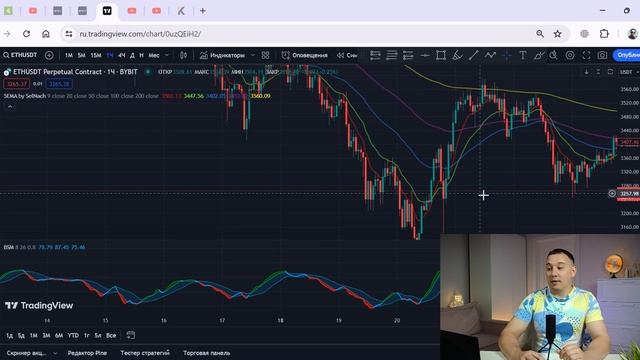Open chart settings hexagon icon
This screenshot has height=360, width=640.
[x=570, y=55]
